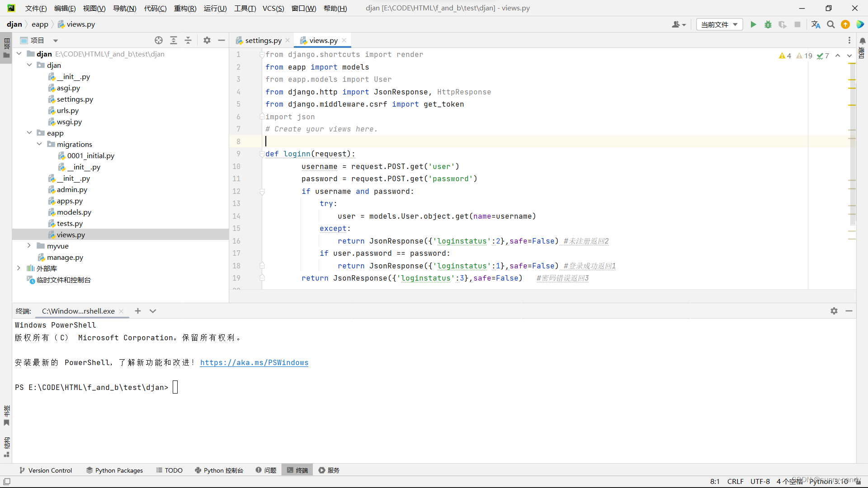Toggle the Version Control tool window

tap(46, 470)
